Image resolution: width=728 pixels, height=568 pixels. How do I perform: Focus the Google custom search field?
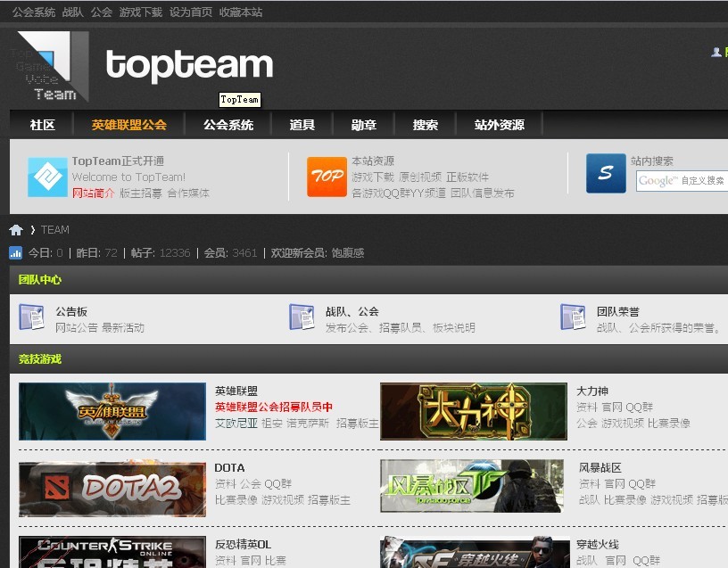coord(682,181)
